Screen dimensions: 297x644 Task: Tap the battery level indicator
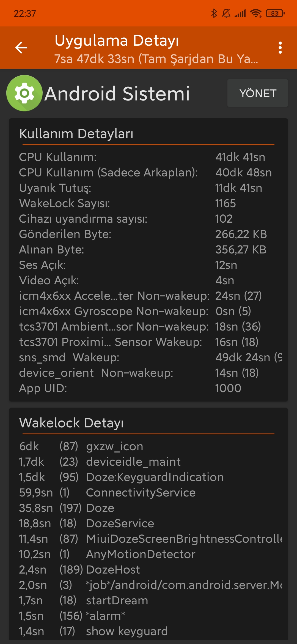pos(275,13)
